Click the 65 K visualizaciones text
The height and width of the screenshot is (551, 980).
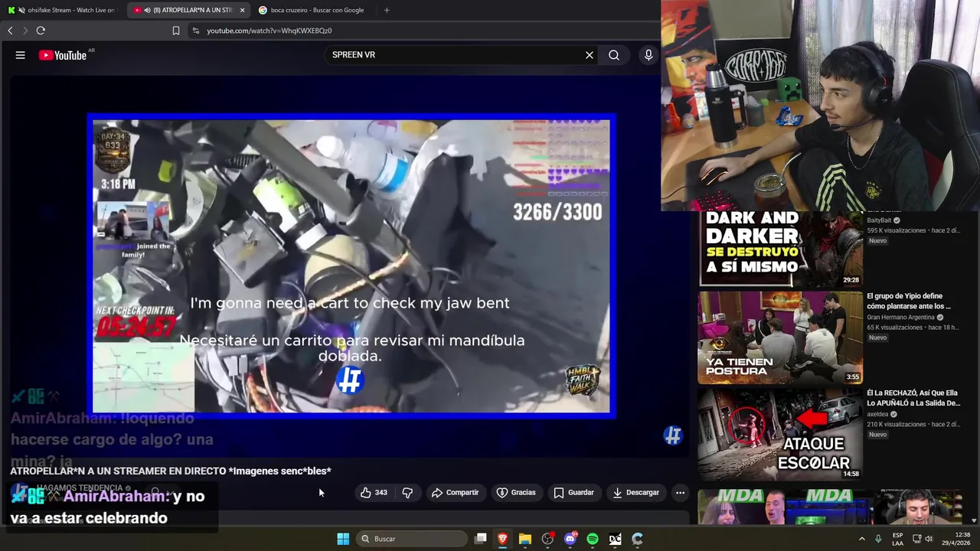(894, 328)
